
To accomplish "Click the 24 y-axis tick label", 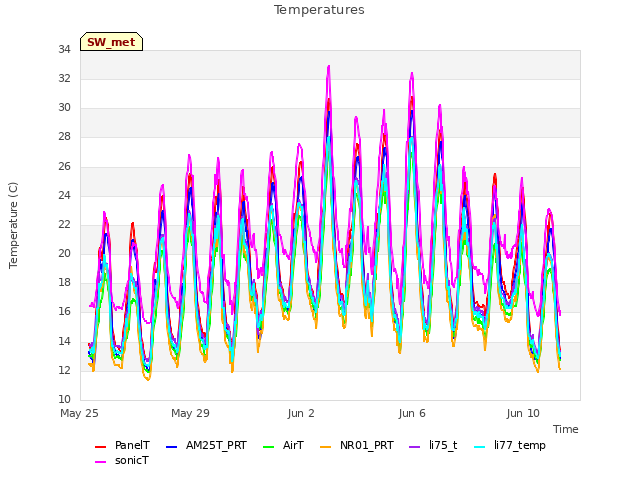I will coord(64,195).
